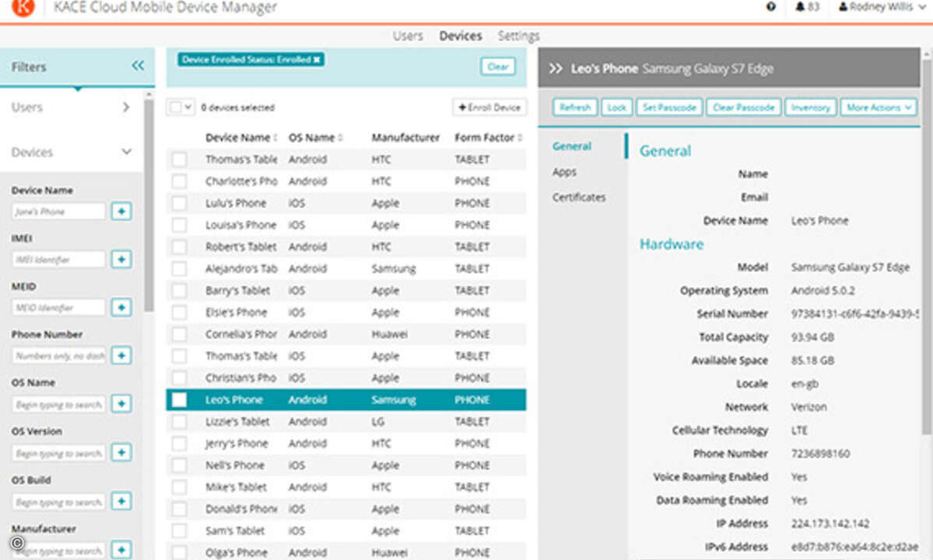933x560 pixels.
Task: Click the KACE logo icon
Action: tap(23, 7)
